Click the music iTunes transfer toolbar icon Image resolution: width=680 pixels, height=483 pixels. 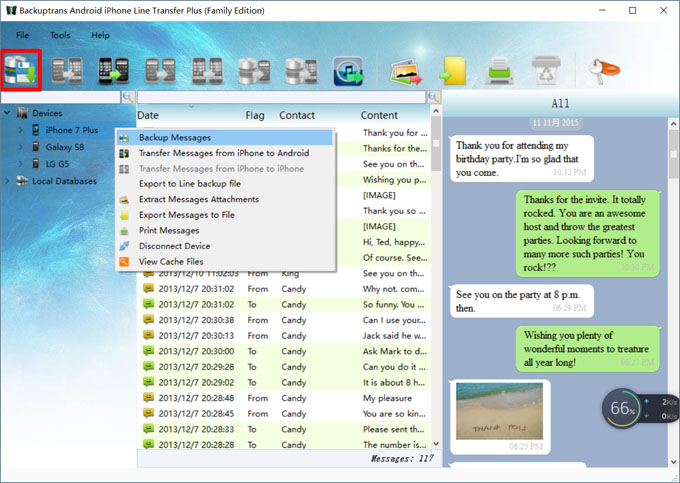pos(348,71)
